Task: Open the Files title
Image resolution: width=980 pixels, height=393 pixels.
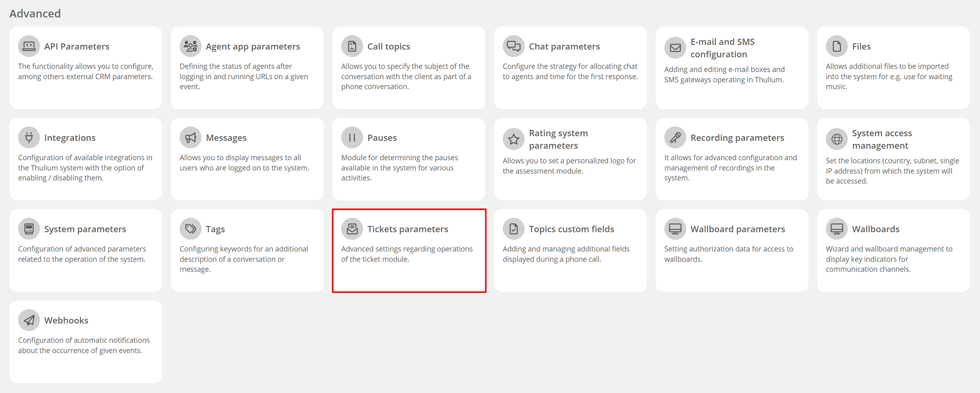Action: pos(861,46)
